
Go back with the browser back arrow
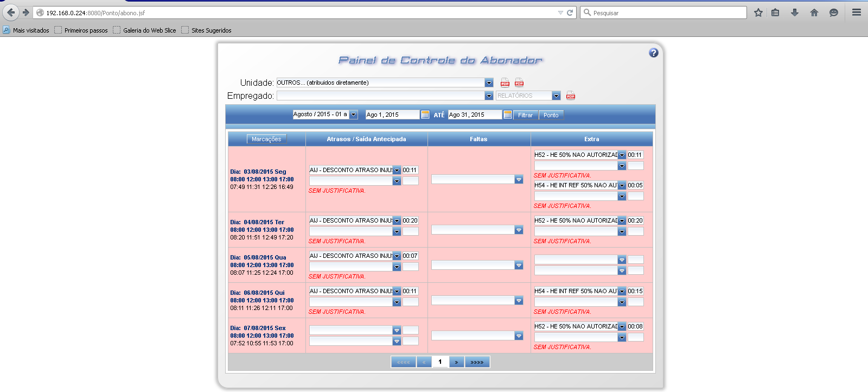(x=11, y=12)
